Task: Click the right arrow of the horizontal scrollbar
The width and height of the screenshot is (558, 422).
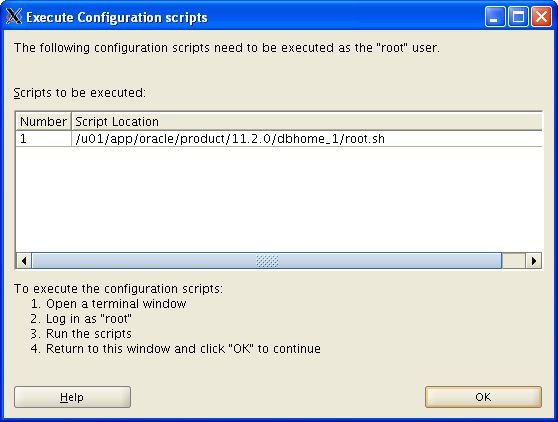Action: pyautogui.click(x=533, y=261)
